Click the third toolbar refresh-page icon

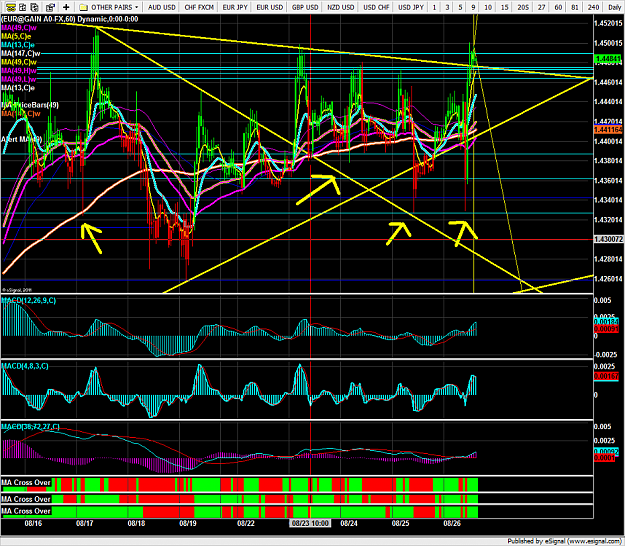[35, 7]
